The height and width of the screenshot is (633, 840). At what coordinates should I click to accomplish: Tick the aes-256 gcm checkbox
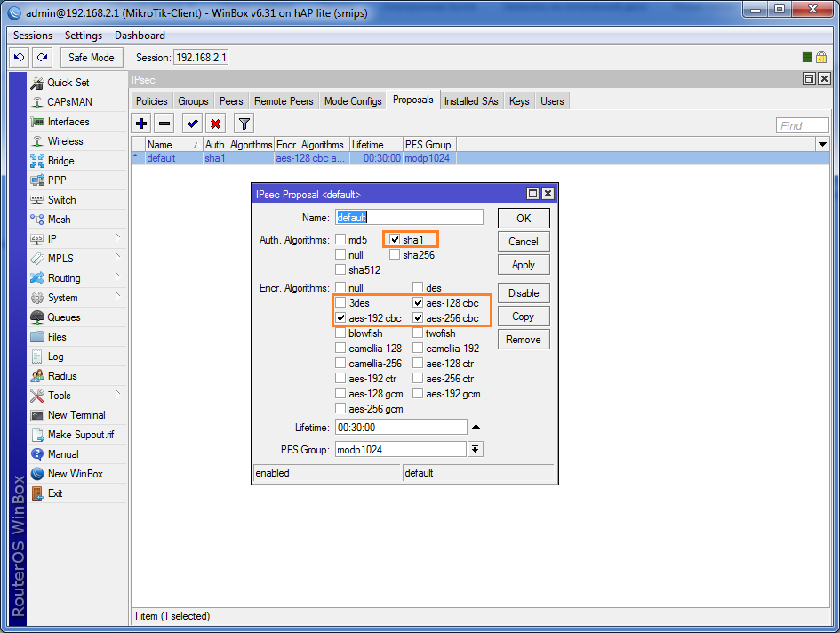[x=340, y=408]
